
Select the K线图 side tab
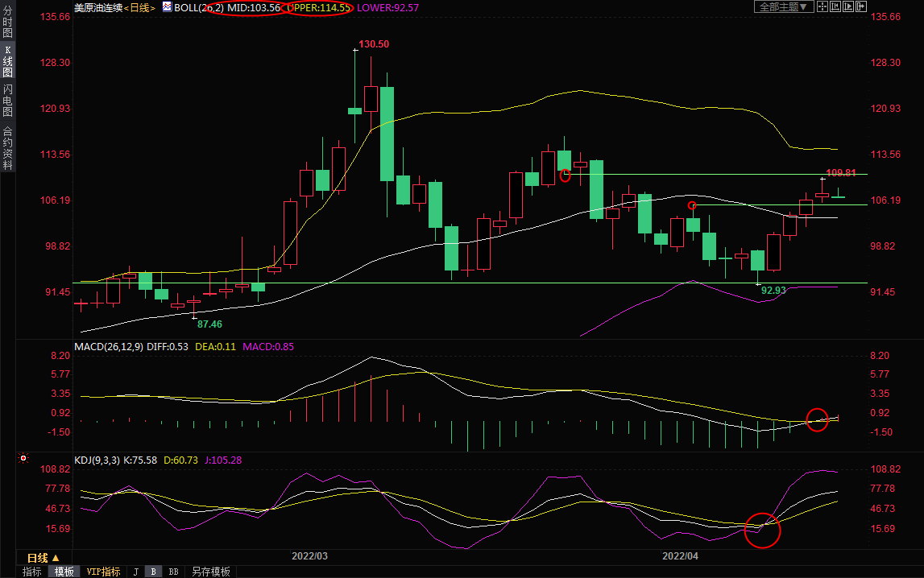point(7,60)
